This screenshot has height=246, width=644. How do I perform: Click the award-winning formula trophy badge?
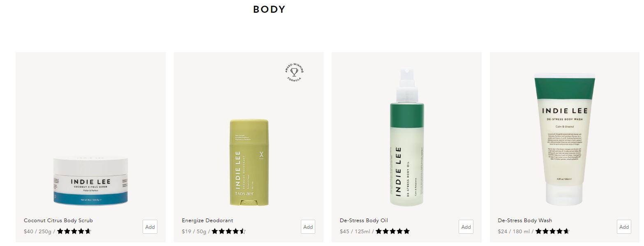point(294,72)
